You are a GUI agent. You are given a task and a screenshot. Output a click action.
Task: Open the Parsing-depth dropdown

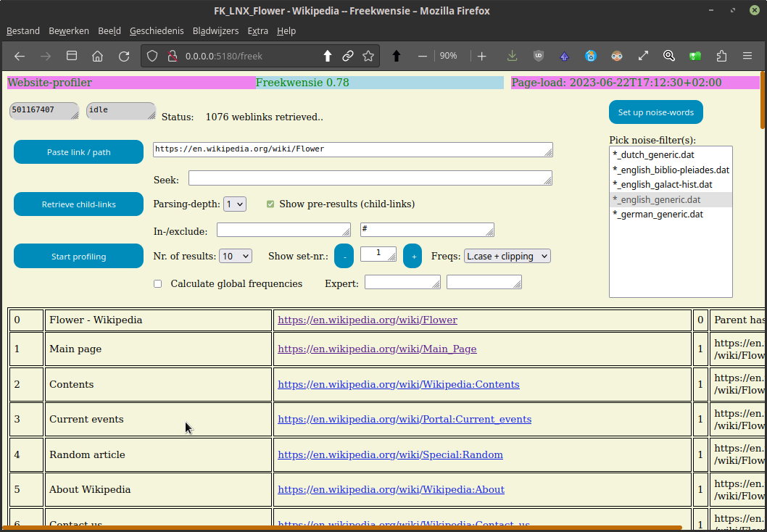pyautogui.click(x=235, y=204)
